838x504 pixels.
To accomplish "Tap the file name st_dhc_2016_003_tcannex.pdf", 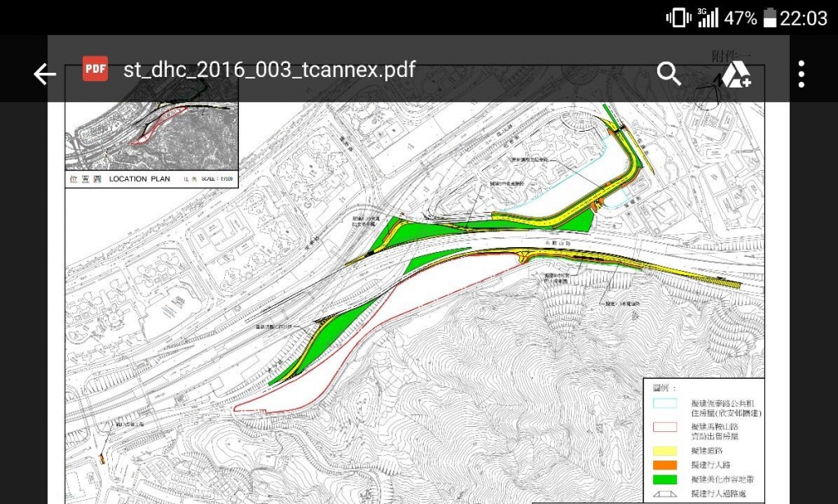I will pyautogui.click(x=269, y=70).
